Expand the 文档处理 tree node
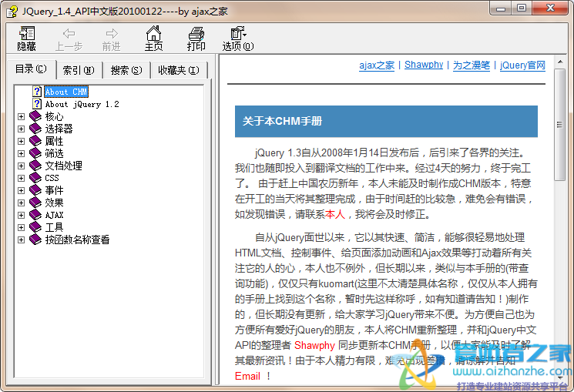This screenshot has height=392, width=574. pos(22,166)
